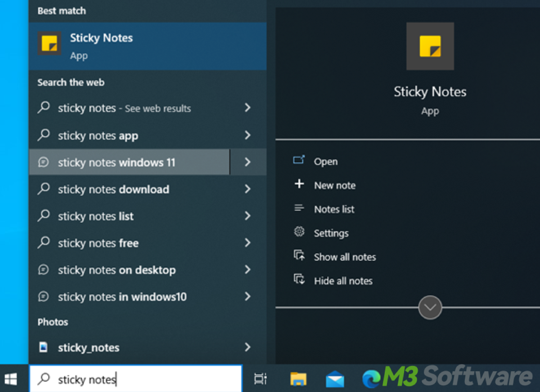Expand arrow next to 'sticky notes download'
540x392 pixels.
point(247,189)
